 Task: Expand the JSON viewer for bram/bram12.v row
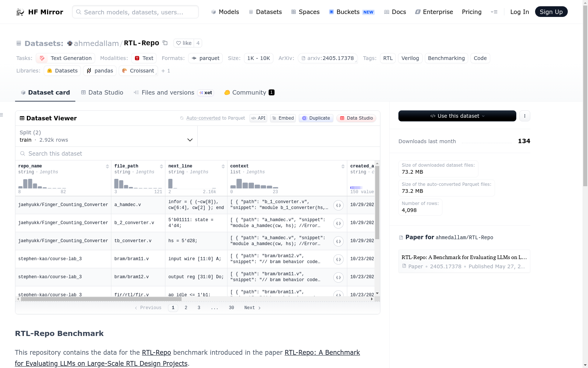coord(338,277)
